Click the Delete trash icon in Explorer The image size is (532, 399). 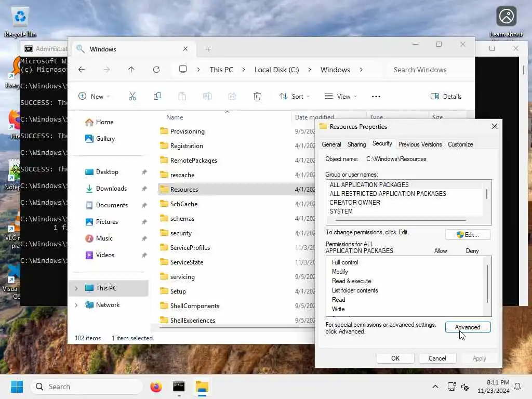[x=257, y=96]
